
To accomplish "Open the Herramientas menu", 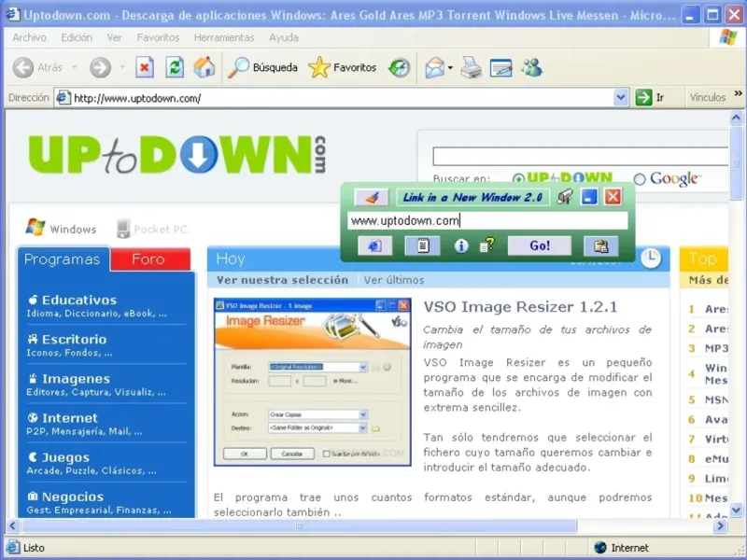I will 224,37.
